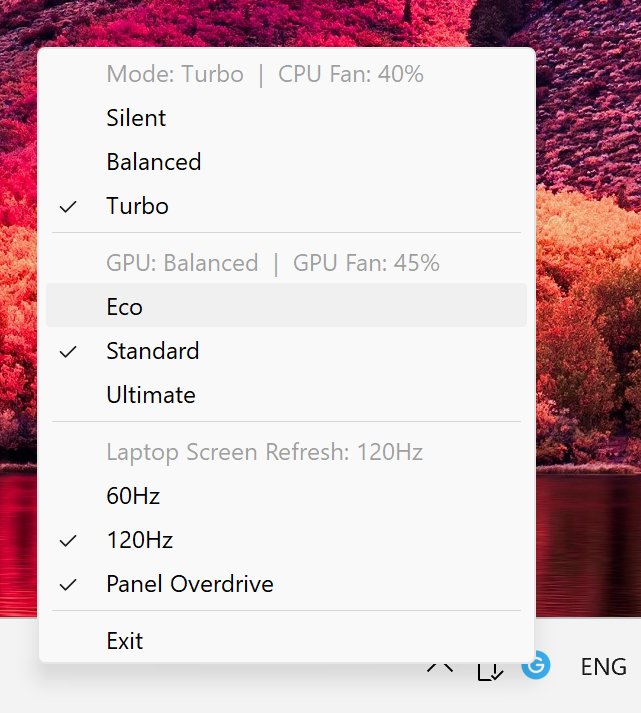Select Standard GPU mode
This screenshot has width=641, height=713.
click(153, 351)
